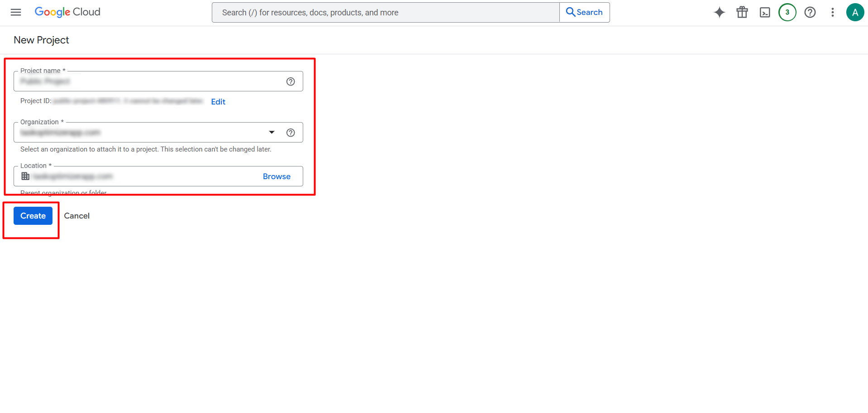This screenshot has height=413, width=868.
Task: Edit the Project ID
Action: (x=218, y=102)
